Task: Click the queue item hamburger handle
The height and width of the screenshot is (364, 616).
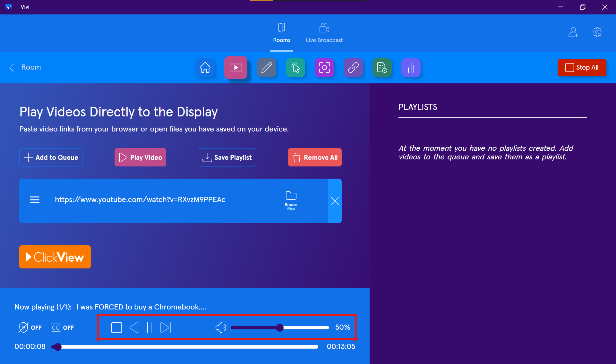Action: [35, 200]
